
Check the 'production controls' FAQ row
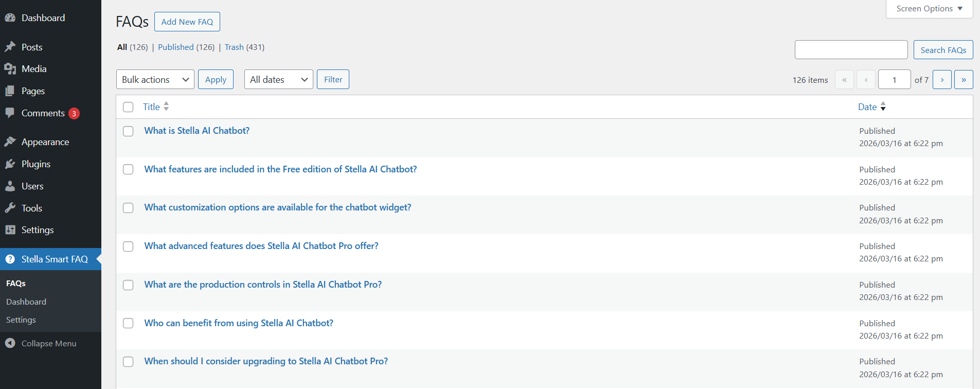pos(128,285)
